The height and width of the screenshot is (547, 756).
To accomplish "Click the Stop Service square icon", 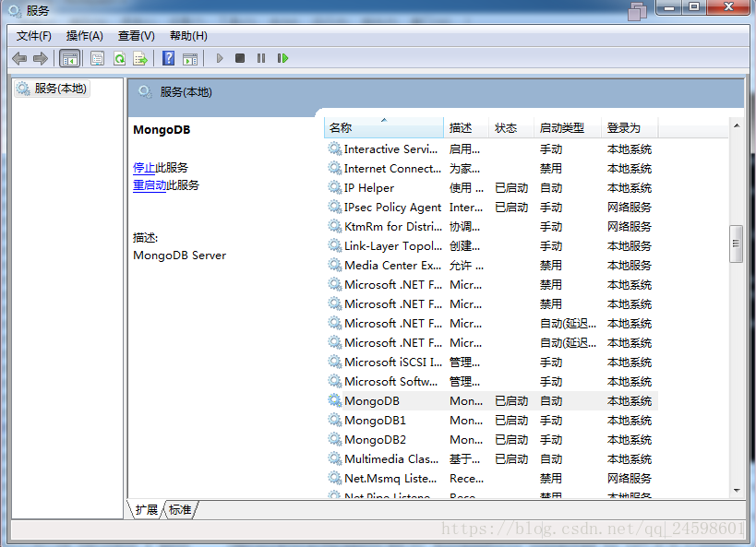I will point(240,58).
